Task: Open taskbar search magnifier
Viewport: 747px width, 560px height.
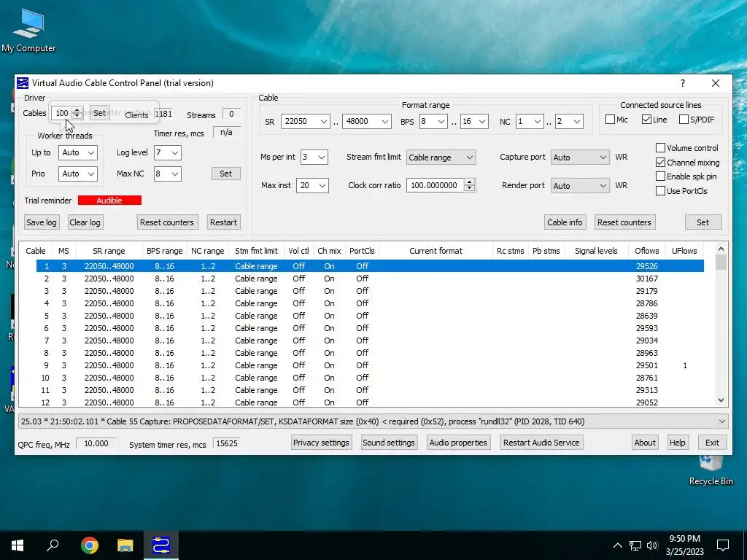Action: [x=53, y=545]
